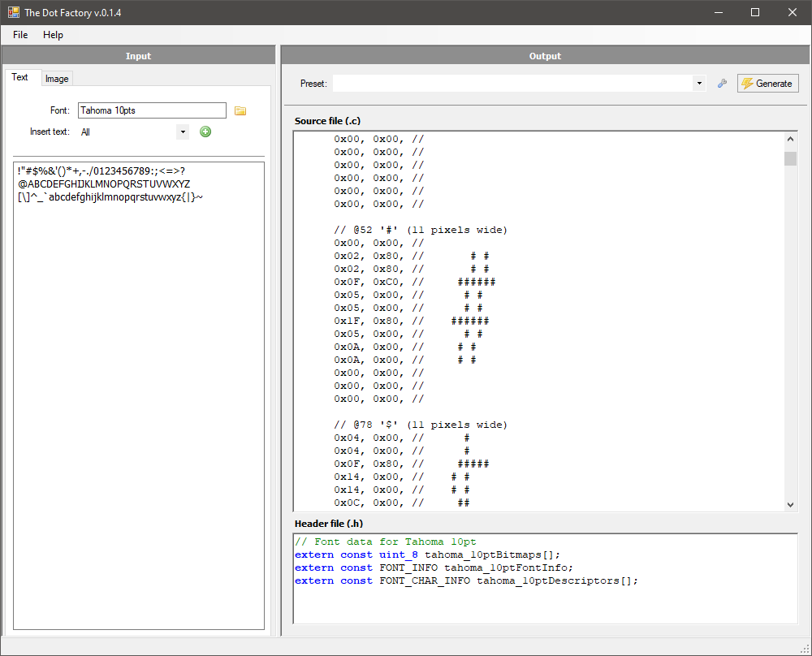Viewport: 812px width, 656px height.
Task: Expand the Preset dropdown arrow
Action: 699,84
